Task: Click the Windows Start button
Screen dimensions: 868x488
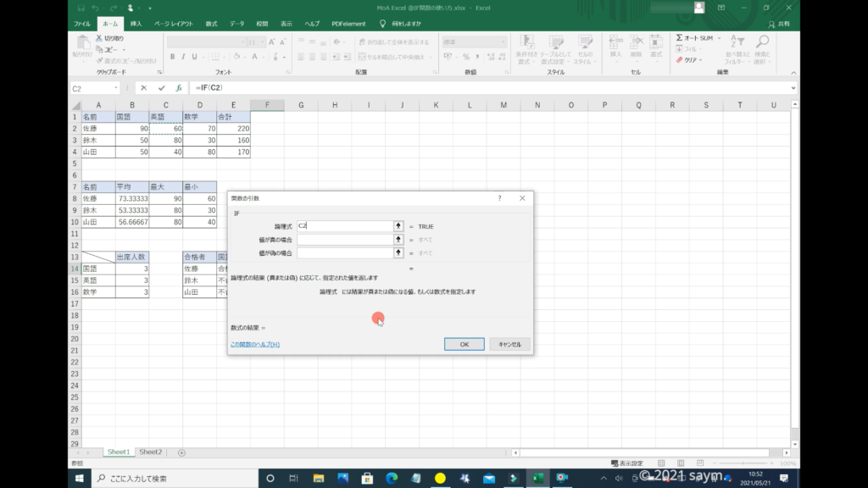Action: (x=81, y=479)
